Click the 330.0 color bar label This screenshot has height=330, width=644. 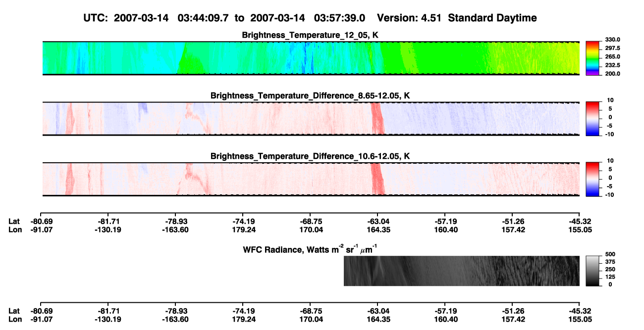click(x=613, y=40)
